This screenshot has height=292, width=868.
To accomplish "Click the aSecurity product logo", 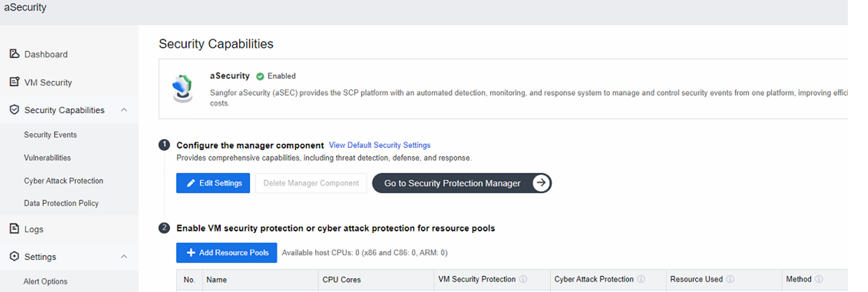I will pos(183,89).
